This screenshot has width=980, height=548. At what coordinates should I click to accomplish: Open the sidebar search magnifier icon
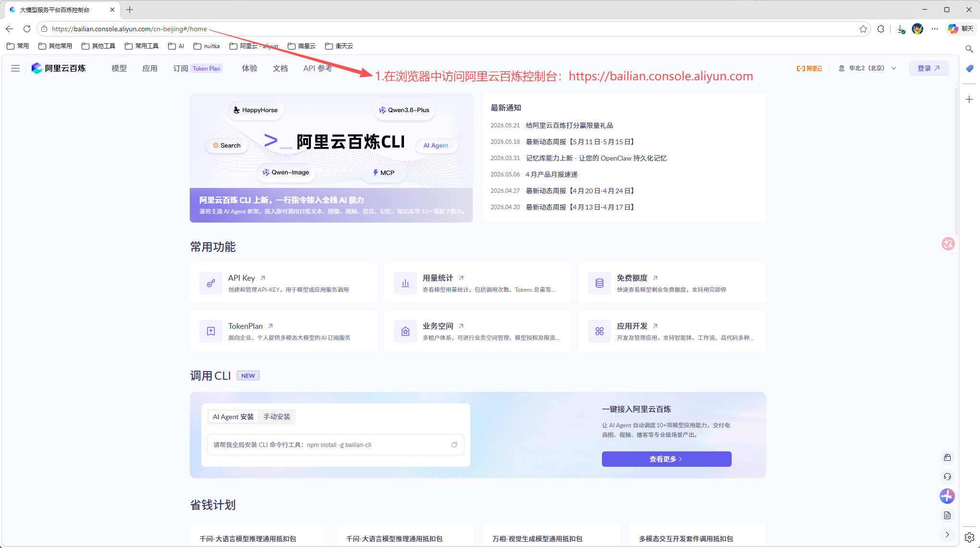pyautogui.click(x=969, y=49)
